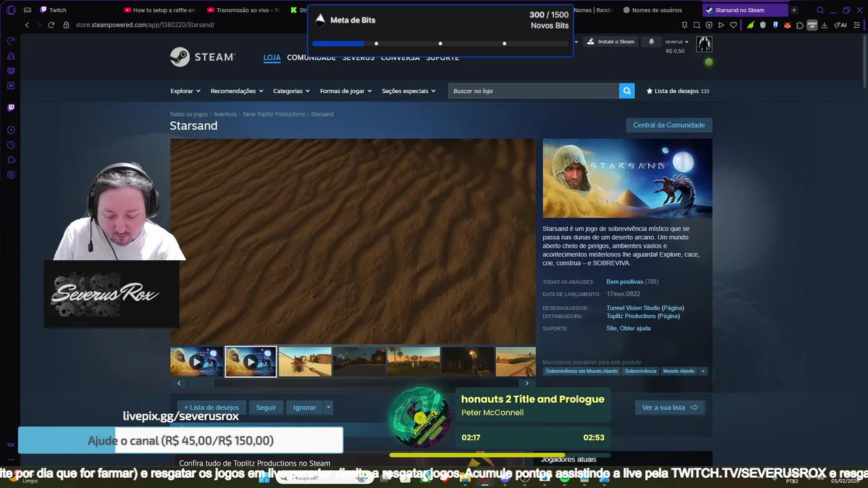This screenshot has width=868, height=488.
Task: Click Central da Comunidade button
Action: [x=669, y=125]
